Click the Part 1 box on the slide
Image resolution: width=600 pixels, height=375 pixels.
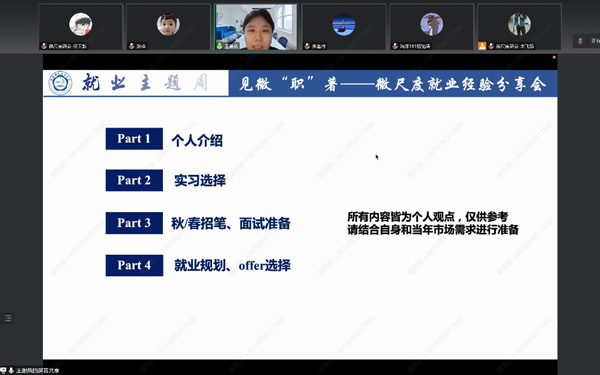point(134,139)
